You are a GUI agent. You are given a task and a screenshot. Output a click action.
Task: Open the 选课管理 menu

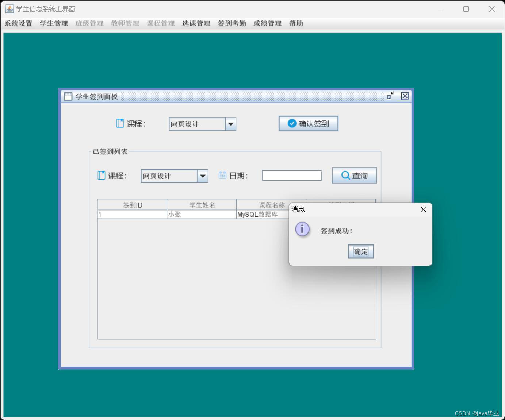(x=196, y=23)
